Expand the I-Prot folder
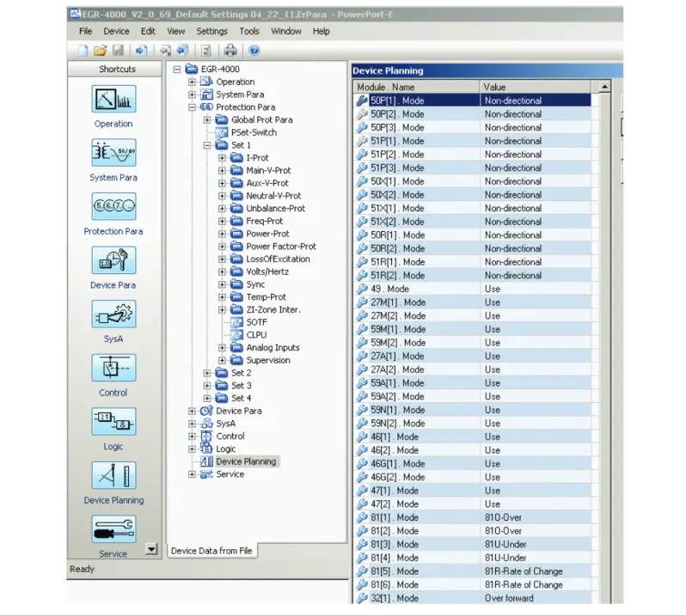Screen dimensions: 686x616 click(222, 158)
